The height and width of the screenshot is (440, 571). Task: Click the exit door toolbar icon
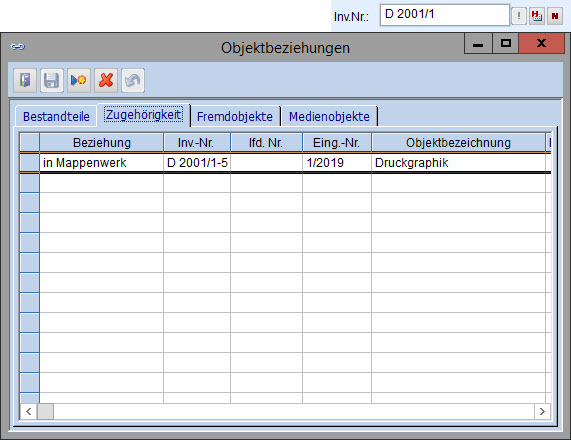25,80
